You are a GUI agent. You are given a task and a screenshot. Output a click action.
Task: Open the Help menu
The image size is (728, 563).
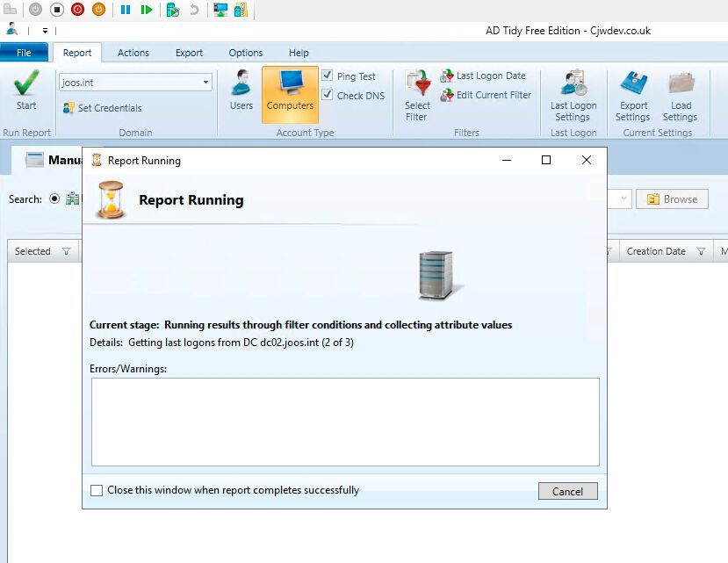tap(299, 53)
